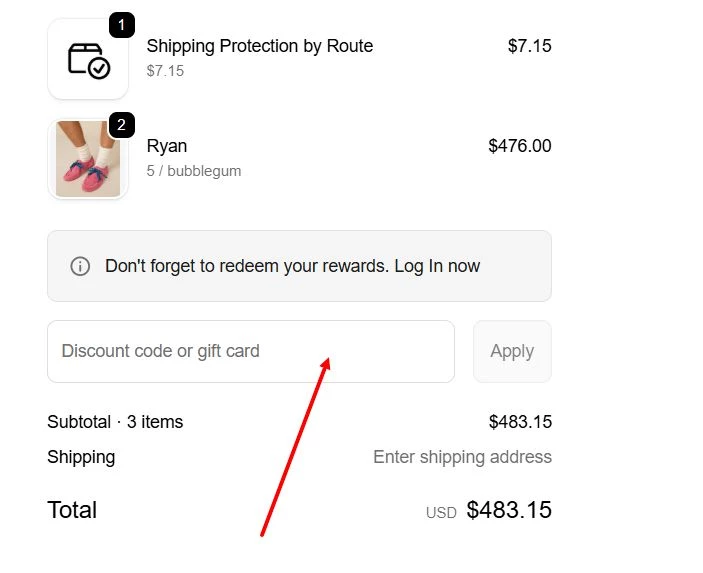Open the Ryan pink shoes thumbnail
The width and height of the screenshot is (703, 573).
pyautogui.click(x=88, y=159)
